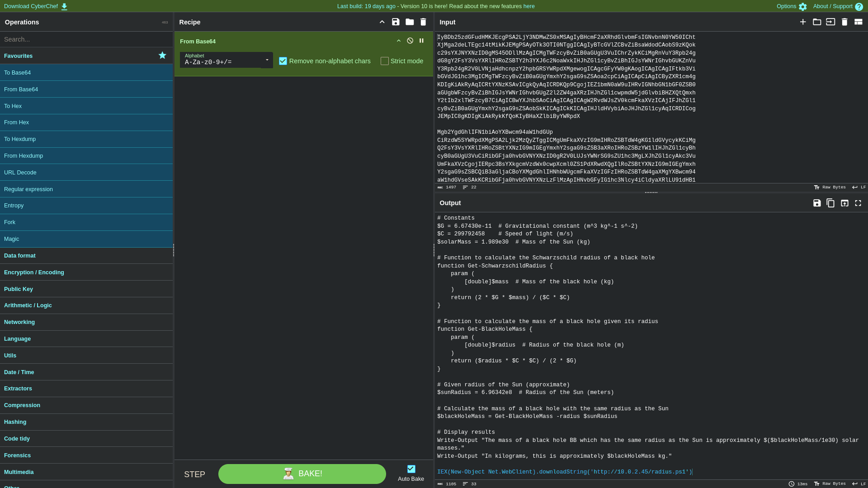Screen dimensions: 868x488
Task: Disable the From Base64 operation
Action: [410, 41]
